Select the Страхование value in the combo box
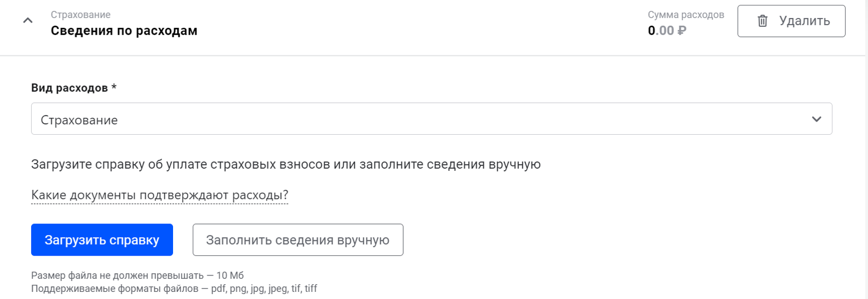Screen dimensions: 868x299 79,120
